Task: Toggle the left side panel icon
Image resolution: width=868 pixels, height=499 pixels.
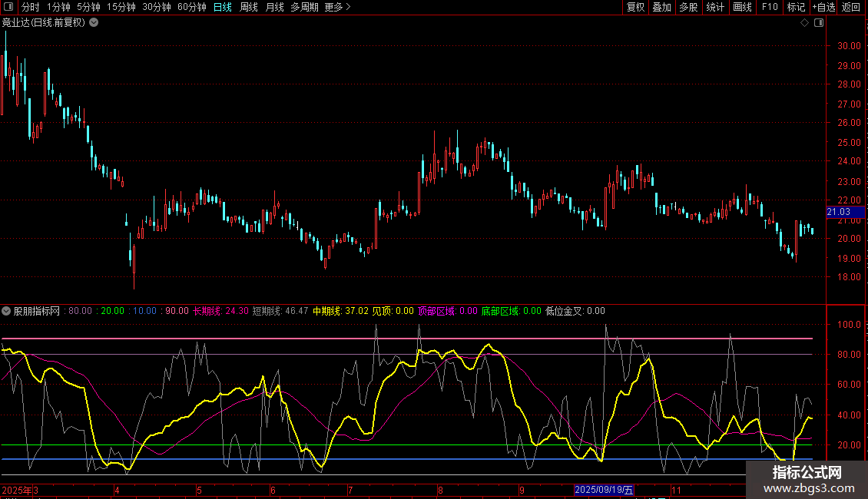Action: coord(8,8)
